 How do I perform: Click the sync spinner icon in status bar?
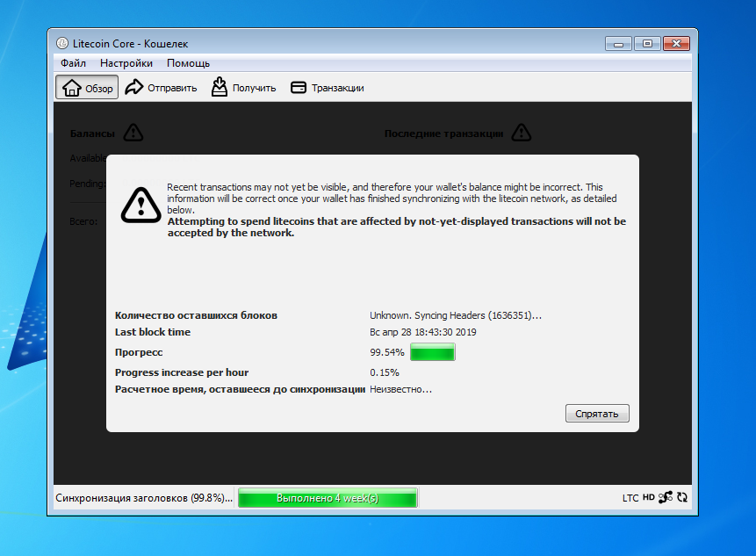(x=681, y=497)
